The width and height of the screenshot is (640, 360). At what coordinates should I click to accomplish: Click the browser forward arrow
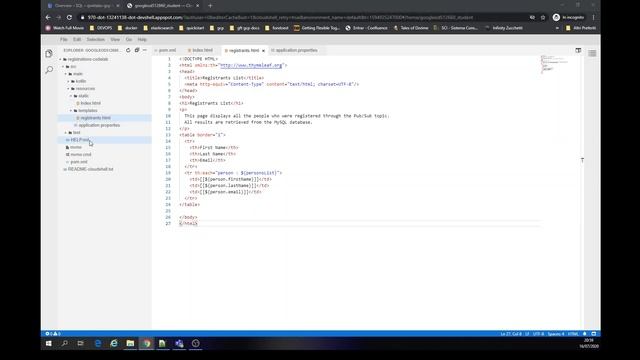pyautogui.click(x=58, y=18)
